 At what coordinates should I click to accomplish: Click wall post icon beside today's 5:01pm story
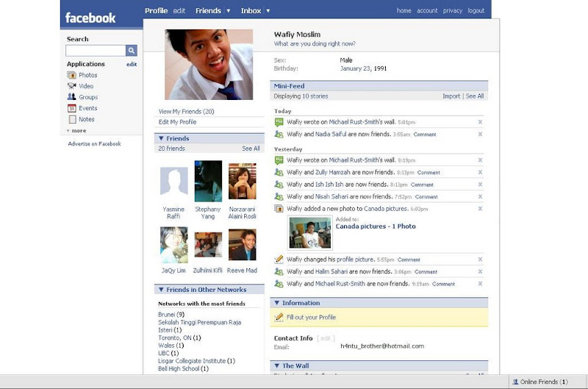[279, 122]
